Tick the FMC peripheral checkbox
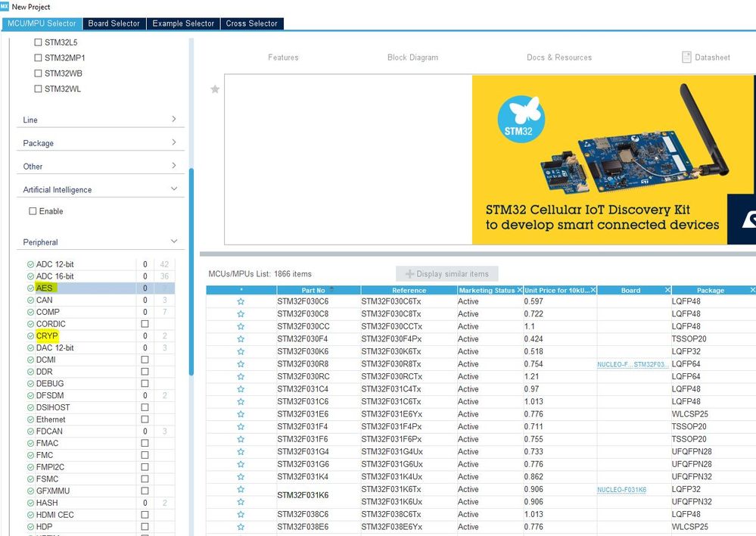 tap(145, 456)
